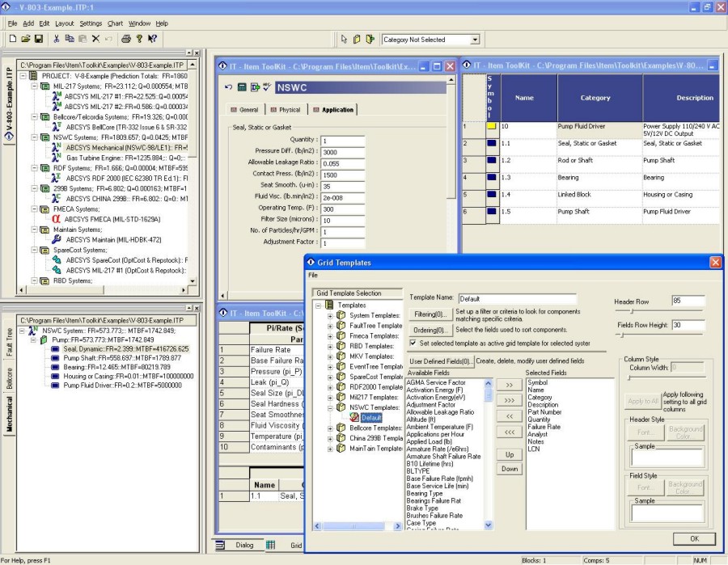The width and height of the screenshot is (728, 565).
Task: Collapse the FMECA Systems tree node
Action: point(34,209)
